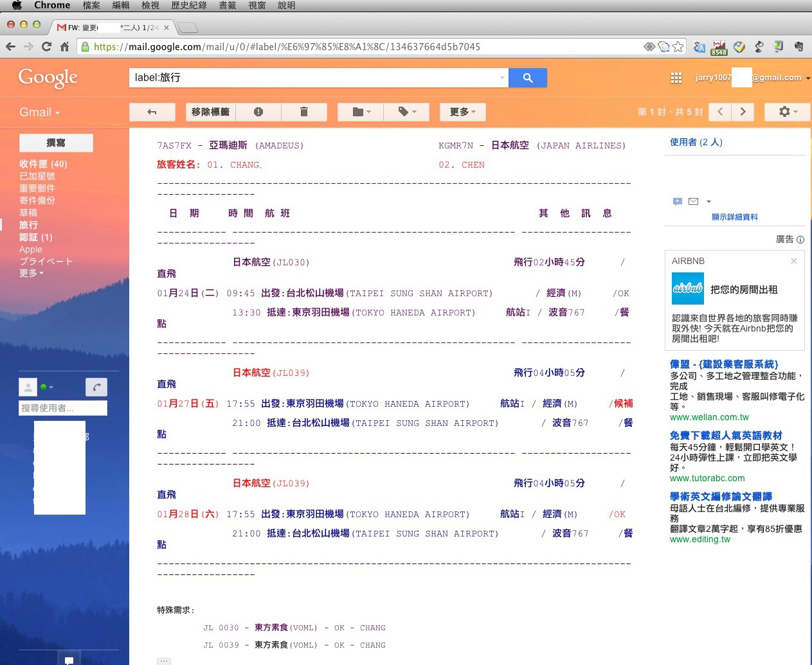Screen dimensions: 812x665
Task: Open the 免費下載超人氣英語教材 ad link
Action: [726, 436]
